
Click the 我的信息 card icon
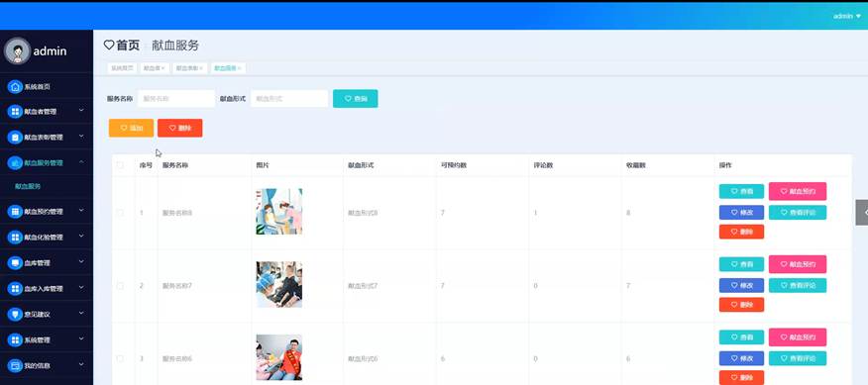(x=15, y=365)
